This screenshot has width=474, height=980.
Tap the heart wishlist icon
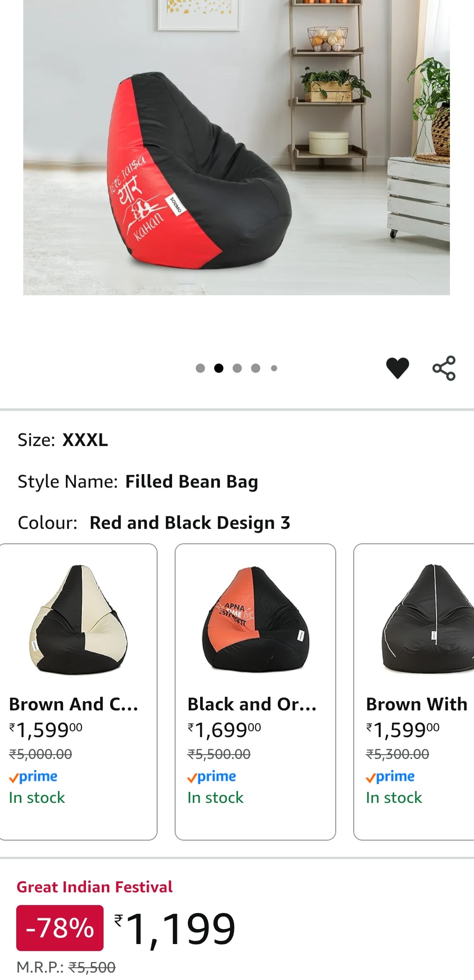tap(398, 368)
